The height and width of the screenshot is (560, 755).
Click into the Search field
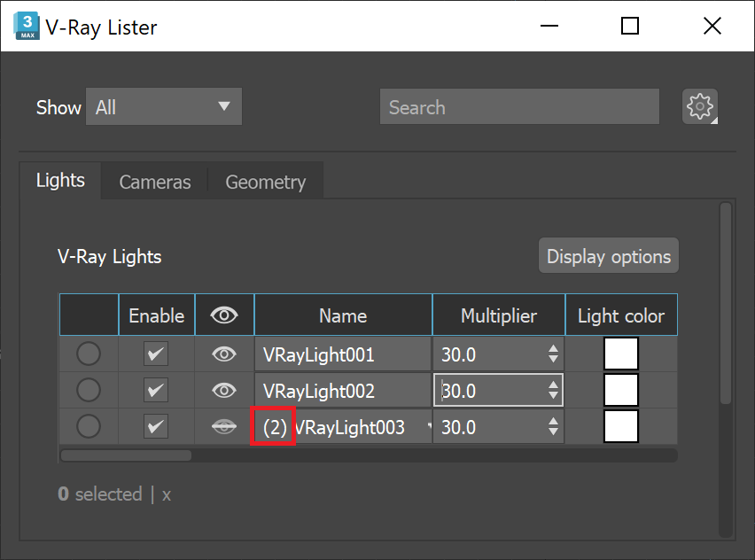(519, 106)
